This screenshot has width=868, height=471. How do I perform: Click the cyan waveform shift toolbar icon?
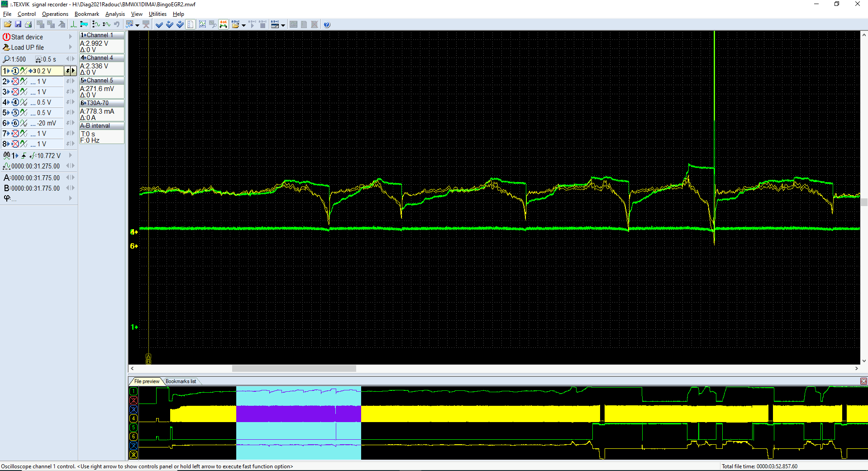coord(84,24)
